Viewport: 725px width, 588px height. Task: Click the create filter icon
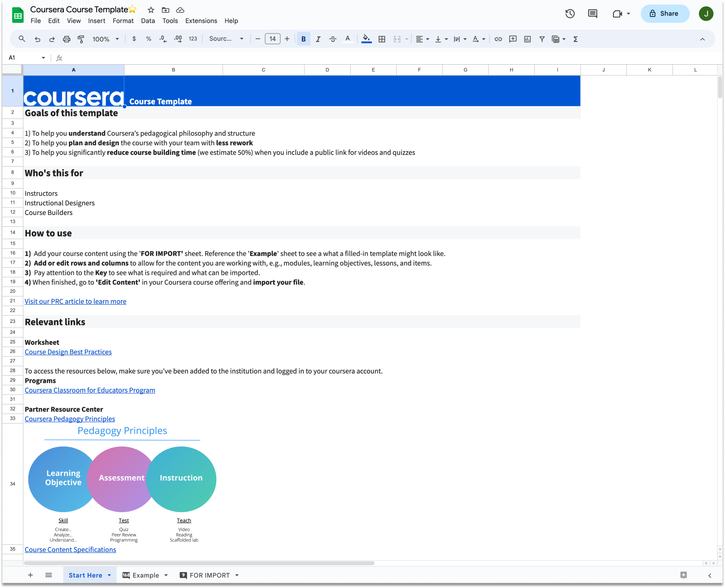[542, 39]
